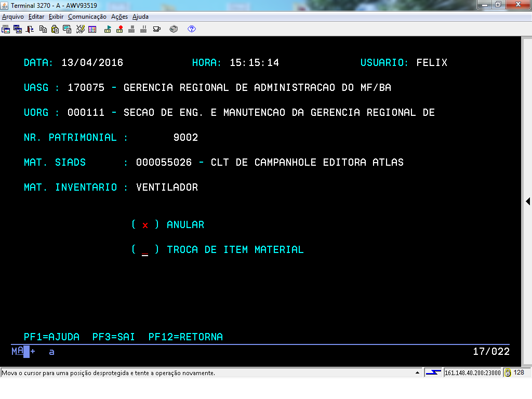Image resolution: width=532 pixels, height=399 pixels.
Task: Click the copy screen toolbar icon
Action: (67, 29)
